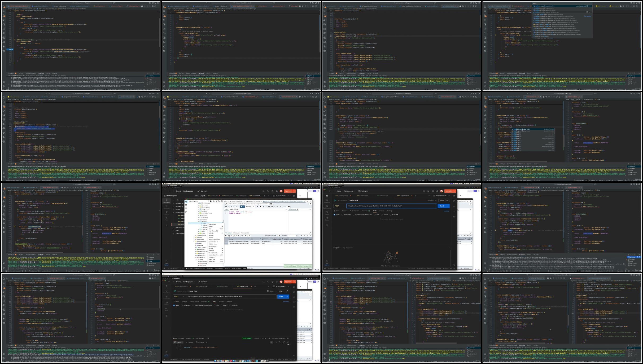Click the search objects magnifier in Object Explorer
Image resolution: width=643 pixels, height=364 pixels.
(x=219, y=201)
